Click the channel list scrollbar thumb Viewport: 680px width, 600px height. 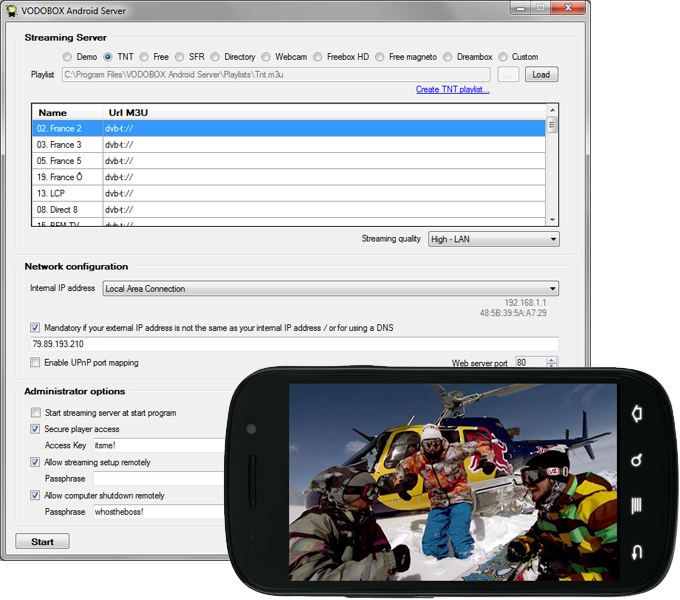[x=552, y=125]
